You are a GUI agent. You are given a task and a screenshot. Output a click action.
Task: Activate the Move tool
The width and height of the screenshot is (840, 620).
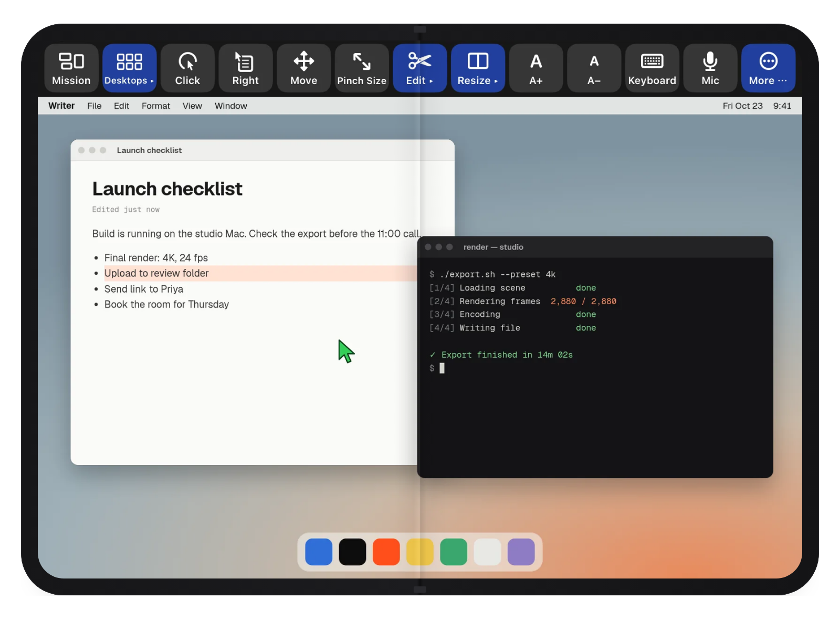[303, 68]
